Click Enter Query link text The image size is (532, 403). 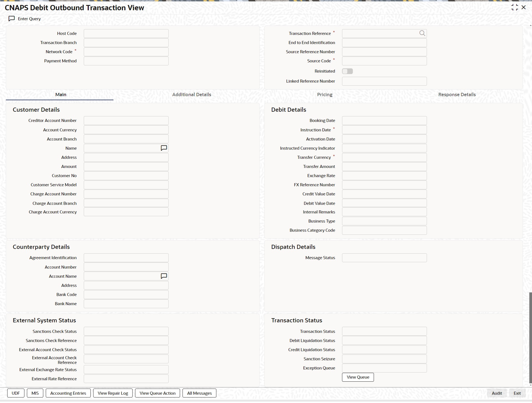pyautogui.click(x=29, y=19)
